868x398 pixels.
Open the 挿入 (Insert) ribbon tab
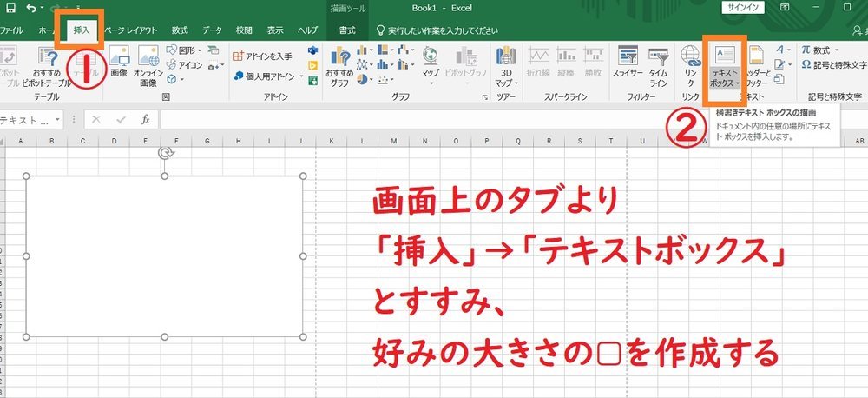click(82, 30)
